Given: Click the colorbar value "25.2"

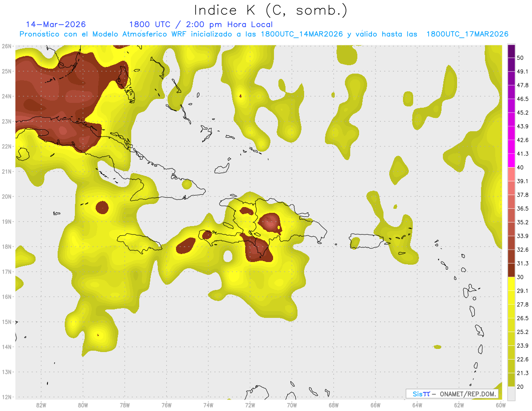Looking at the screenshot, I should [x=522, y=332].
